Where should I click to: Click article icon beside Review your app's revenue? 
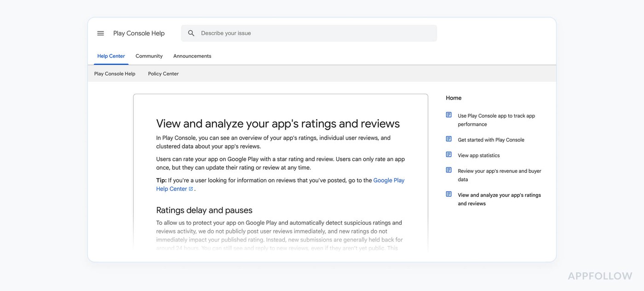tap(448, 170)
